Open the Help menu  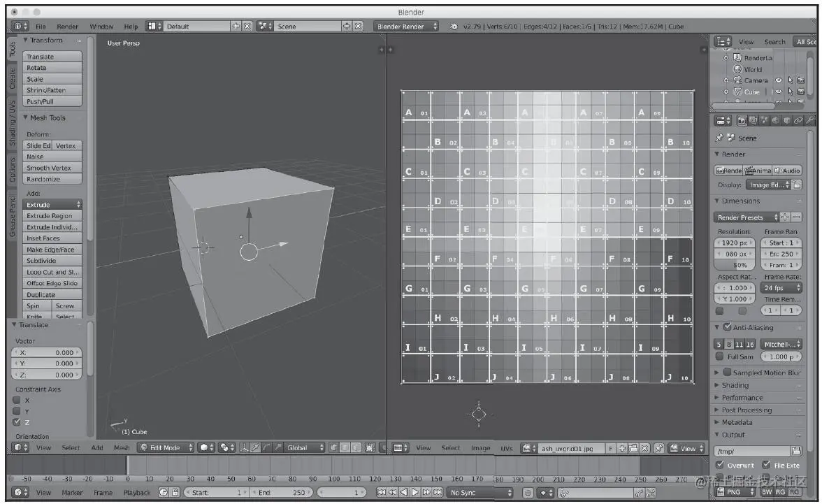[131, 27]
